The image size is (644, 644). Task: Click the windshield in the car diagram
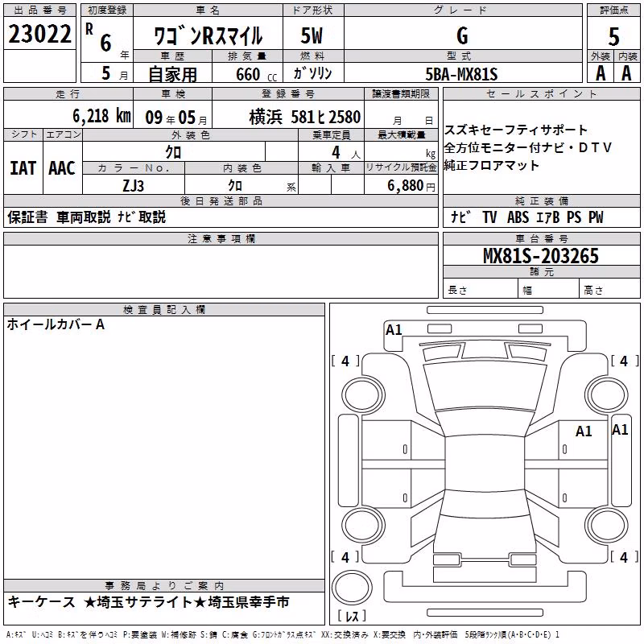tap(485, 385)
